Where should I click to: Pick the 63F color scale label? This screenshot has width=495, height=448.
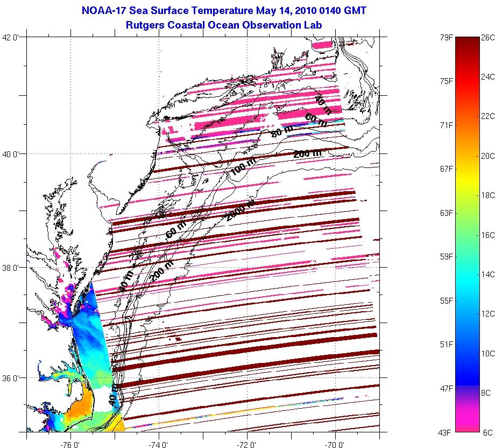click(x=447, y=213)
